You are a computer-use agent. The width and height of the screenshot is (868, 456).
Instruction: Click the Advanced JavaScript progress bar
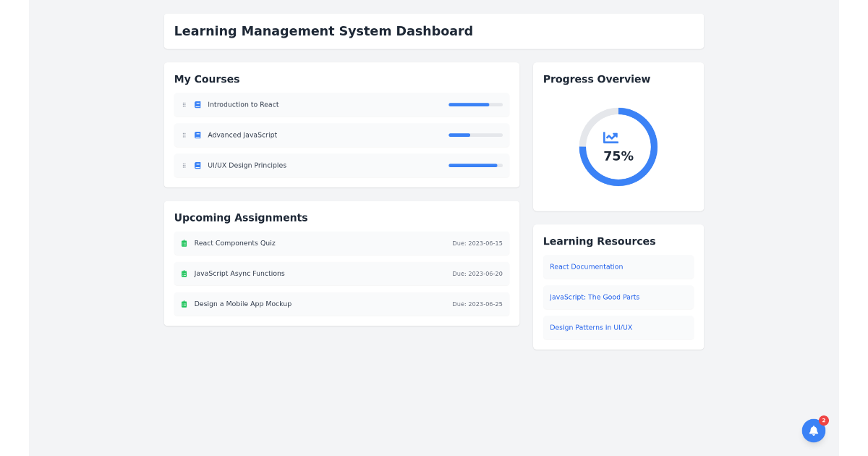pos(475,135)
